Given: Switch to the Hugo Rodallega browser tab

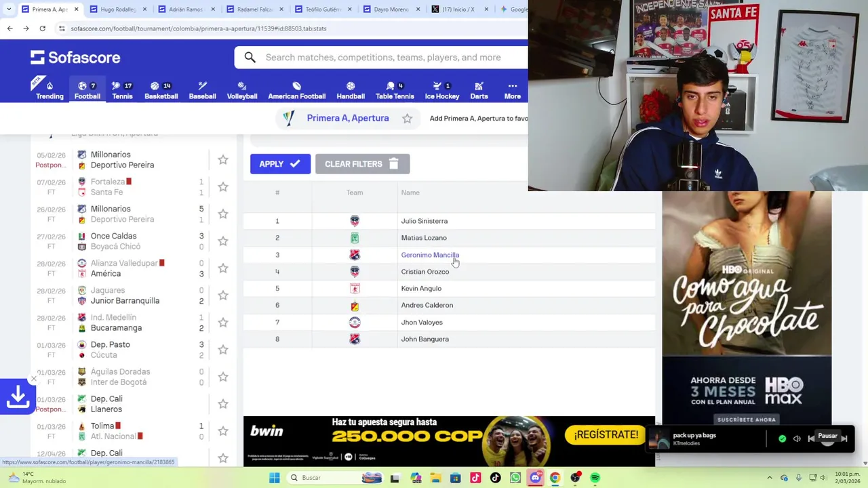Looking at the screenshot, I should [x=118, y=9].
